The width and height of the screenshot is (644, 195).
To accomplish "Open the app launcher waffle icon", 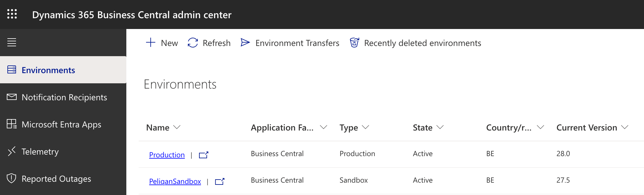I will point(12,14).
